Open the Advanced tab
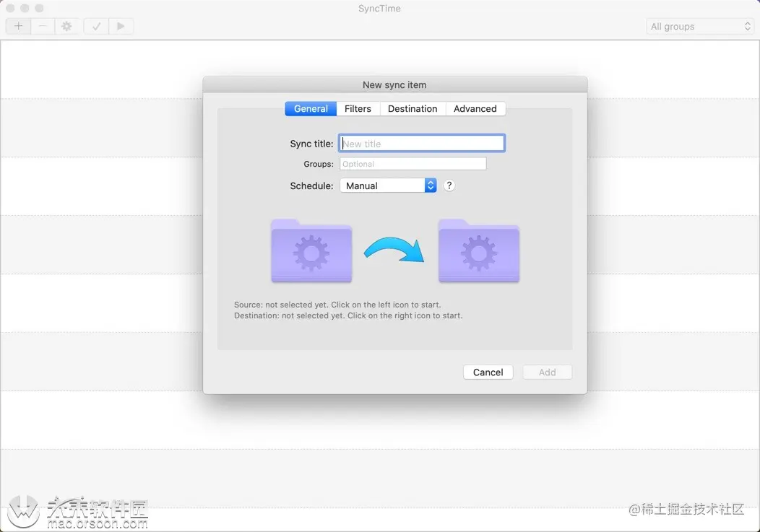 [x=475, y=108]
